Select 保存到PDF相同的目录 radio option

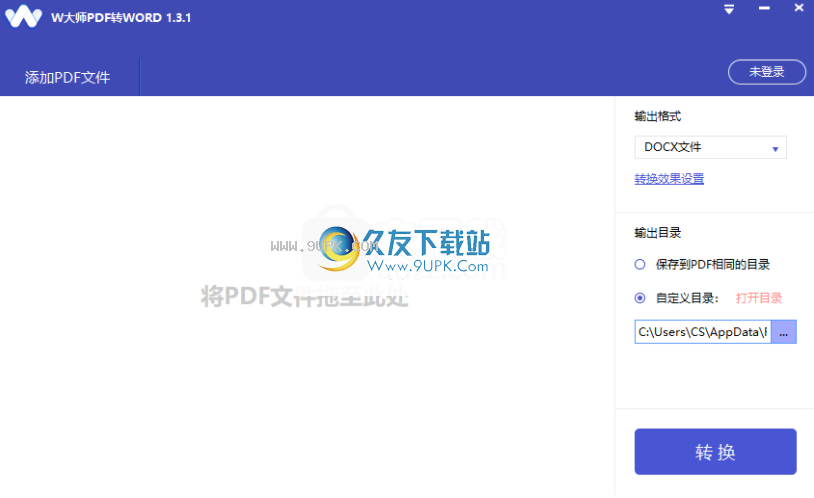640,264
